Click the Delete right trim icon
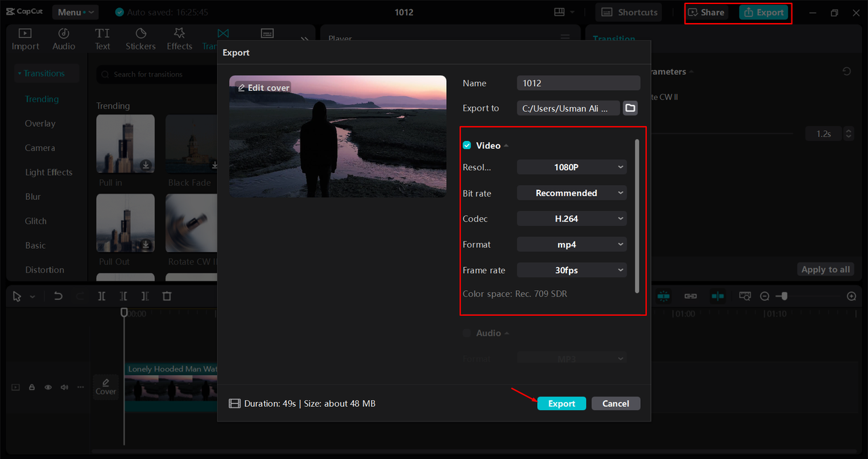This screenshot has height=459, width=868. click(145, 296)
